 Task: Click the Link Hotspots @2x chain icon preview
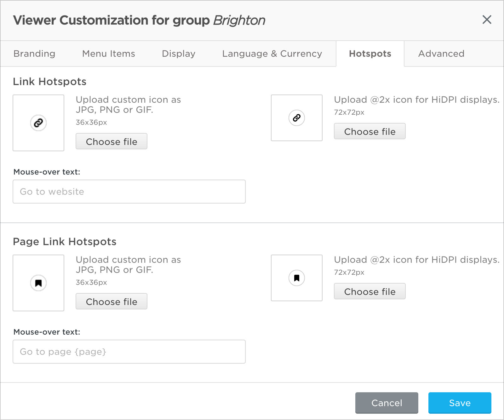tap(296, 118)
